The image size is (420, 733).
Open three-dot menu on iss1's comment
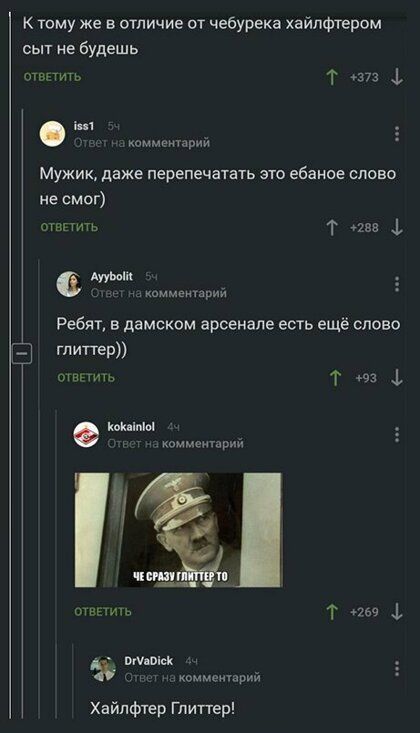pos(397,134)
